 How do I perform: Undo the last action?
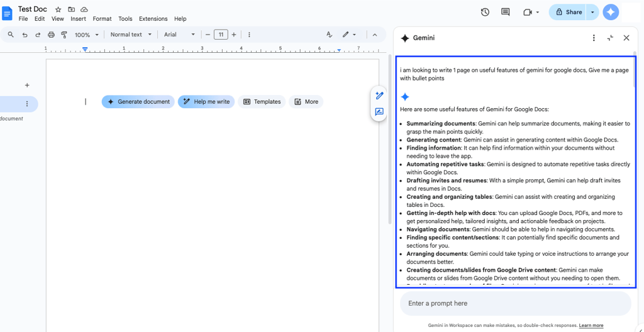pos(25,35)
